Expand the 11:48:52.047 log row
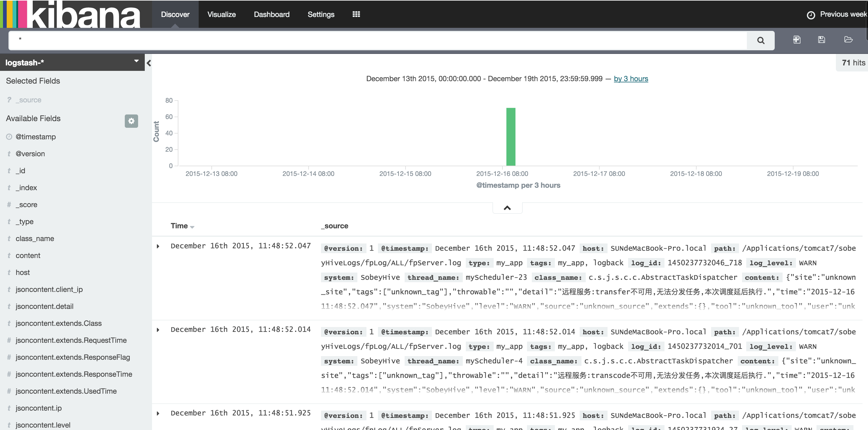 pyautogui.click(x=158, y=246)
